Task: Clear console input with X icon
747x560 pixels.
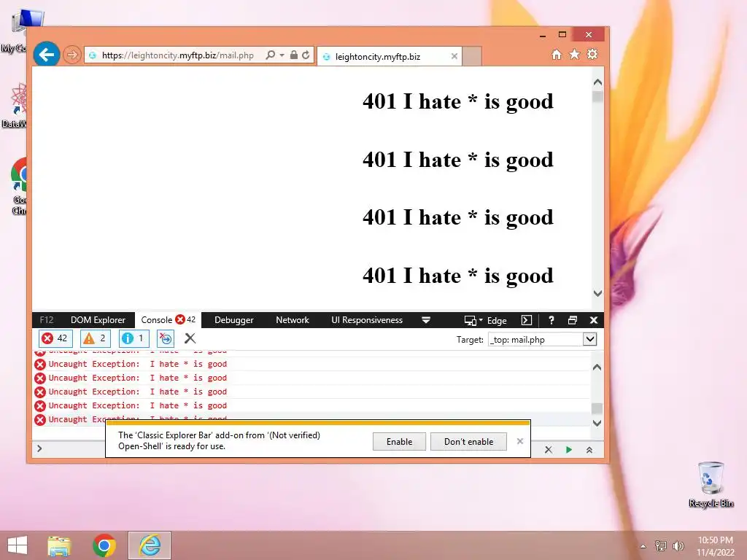Action: (549, 449)
